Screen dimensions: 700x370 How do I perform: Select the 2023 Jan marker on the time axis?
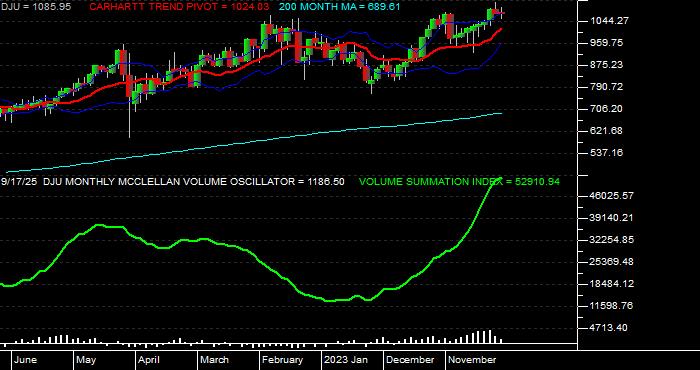(346, 360)
